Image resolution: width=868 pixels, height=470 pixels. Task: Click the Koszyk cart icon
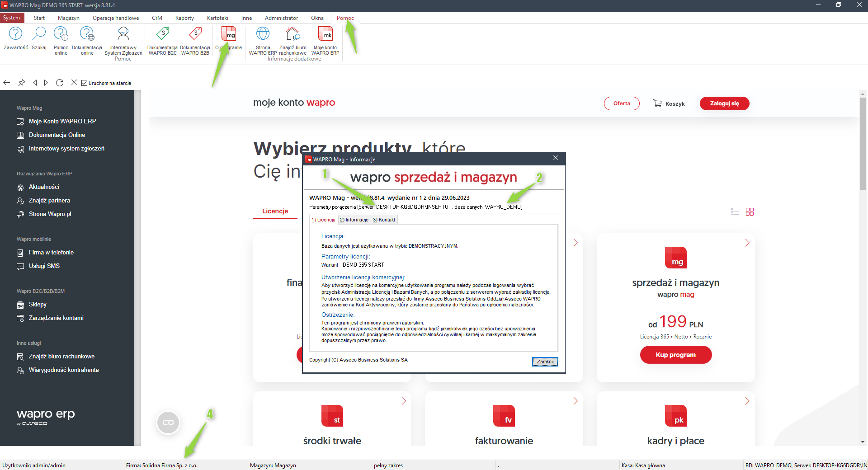click(657, 103)
